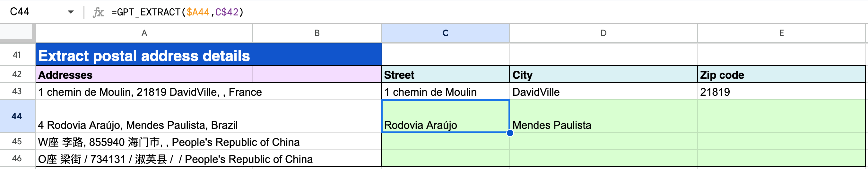The height and width of the screenshot is (169, 868).
Task: Click the Zip code header cell
Action: 781,75
